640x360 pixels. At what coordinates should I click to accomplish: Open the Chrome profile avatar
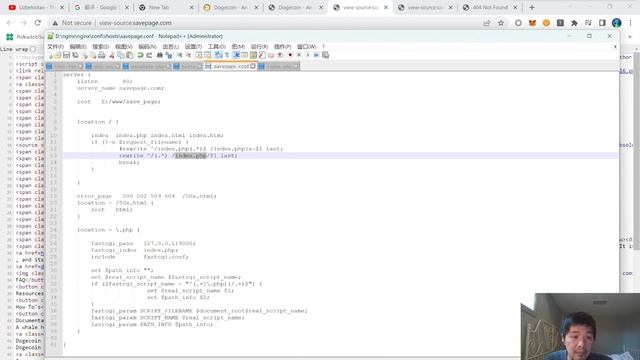click(616, 23)
